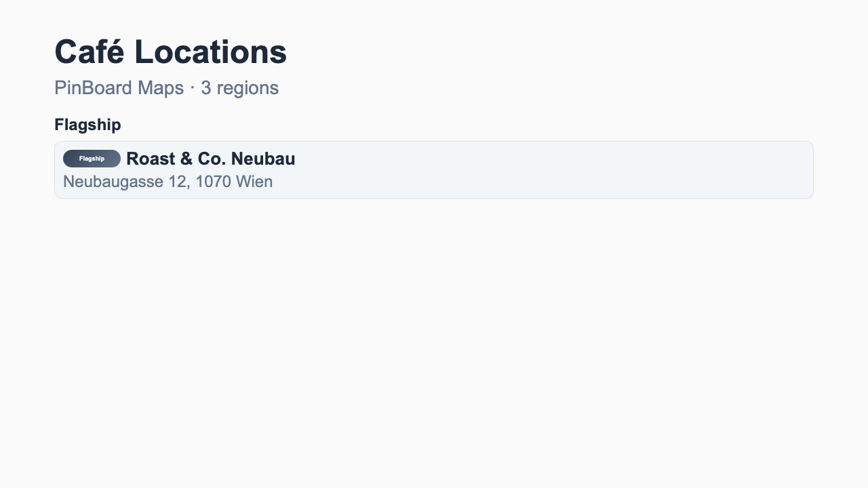Click the right edge of the location card
This screenshot has height=488, width=868.
point(807,169)
